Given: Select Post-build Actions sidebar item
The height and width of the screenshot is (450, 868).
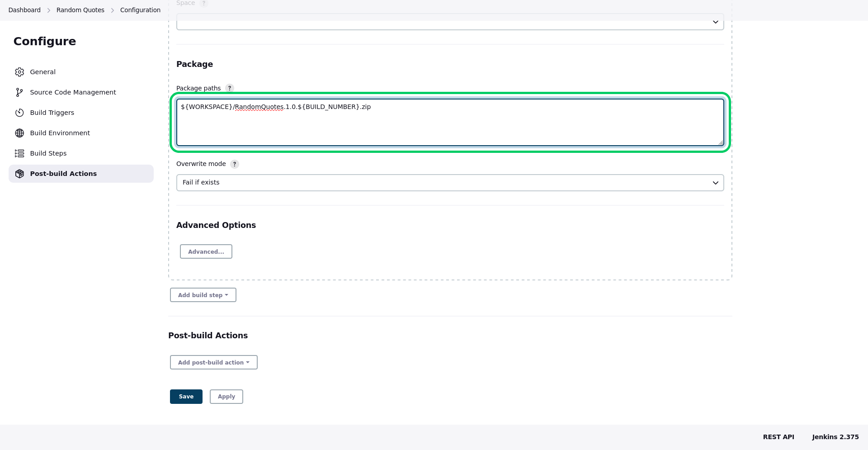Looking at the screenshot, I should tap(81, 174).
